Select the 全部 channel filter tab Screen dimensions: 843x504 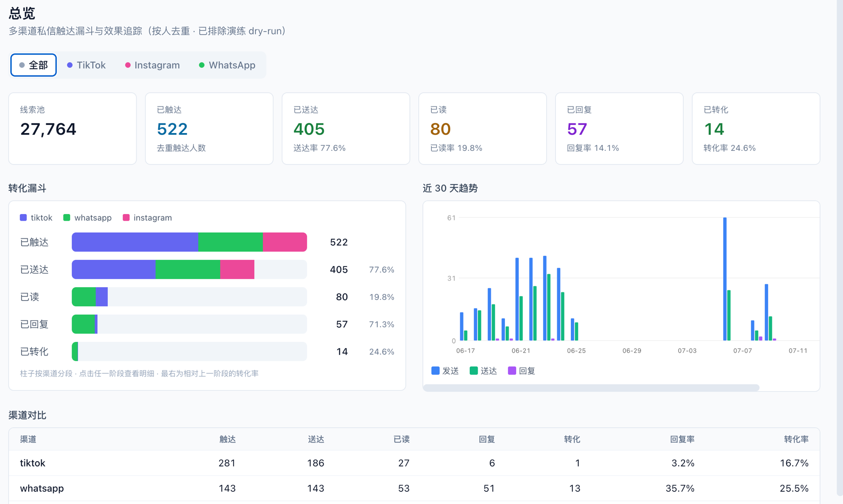click(x=33, y=65)
